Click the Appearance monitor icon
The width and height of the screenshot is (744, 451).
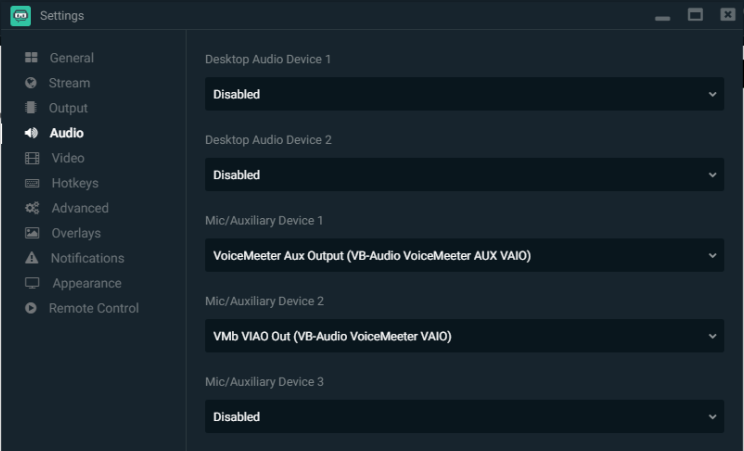click(31, 283)
